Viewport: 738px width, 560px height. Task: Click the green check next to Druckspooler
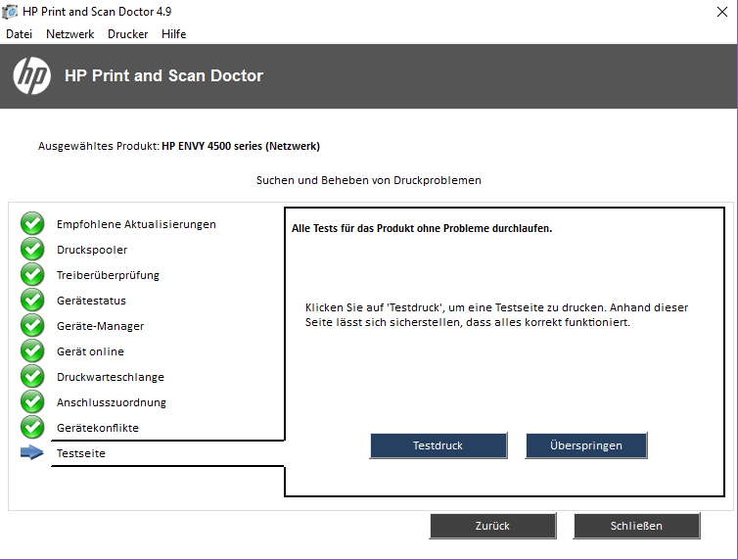pyautogui.click(x=32, y=249)
